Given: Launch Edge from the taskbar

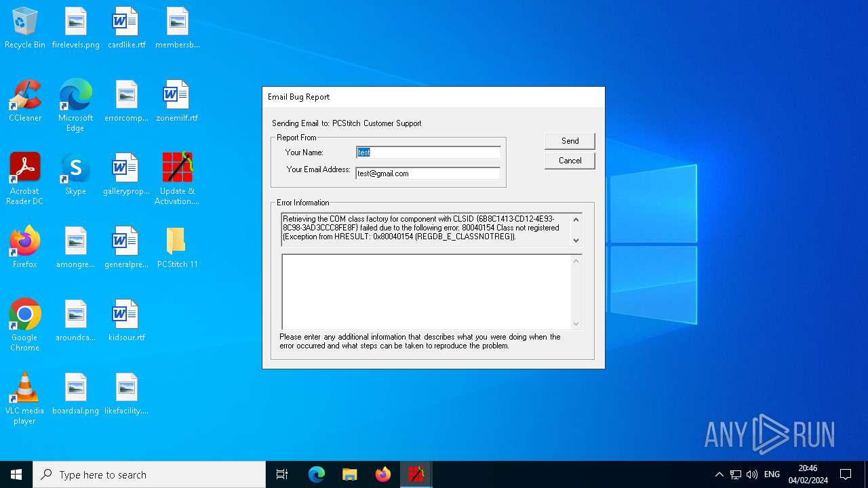Looking at the screenshot, I should pyautogui.click(x=317, y=474).
